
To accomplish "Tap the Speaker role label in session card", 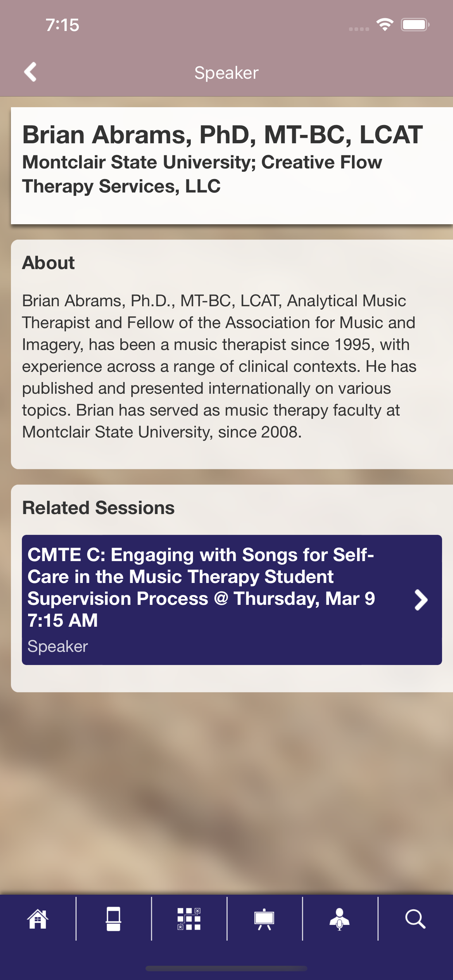I will pos(58,646).
